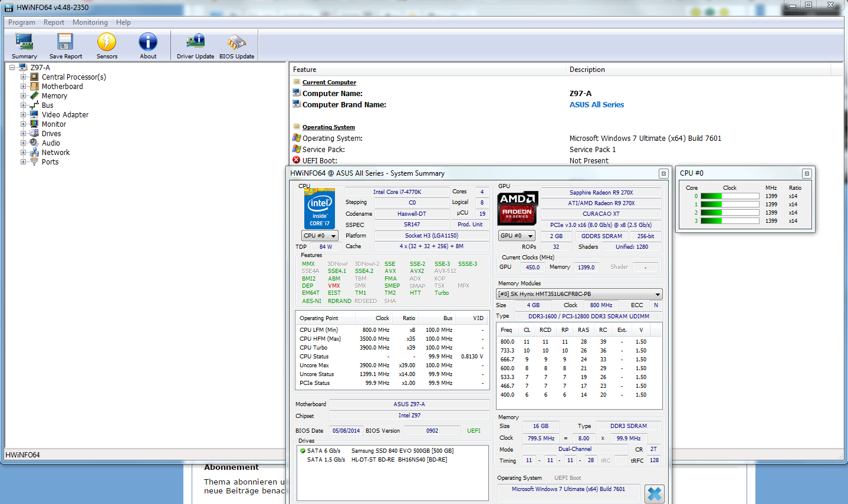Click the CURACAO XT GPU codename field
The width and height of the screenshot is (848, 504).
click(x=601, y=213)
